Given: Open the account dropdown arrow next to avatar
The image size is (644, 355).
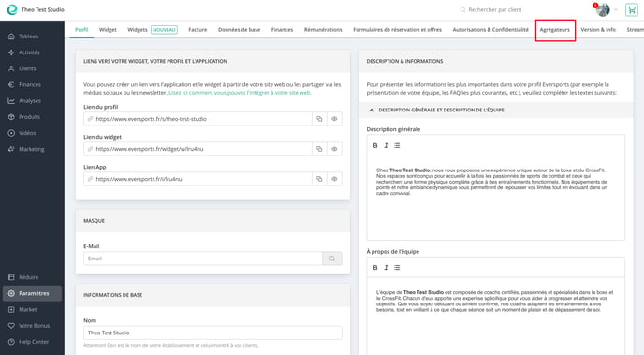Looking at the screenshot, I should point(616,10).
